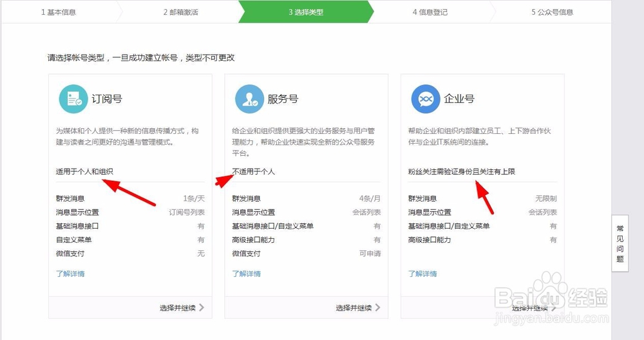Screen dimensions: 644x340
Task: Click heading 请选择帐号类型 instruction text
Action: point(141,57)
